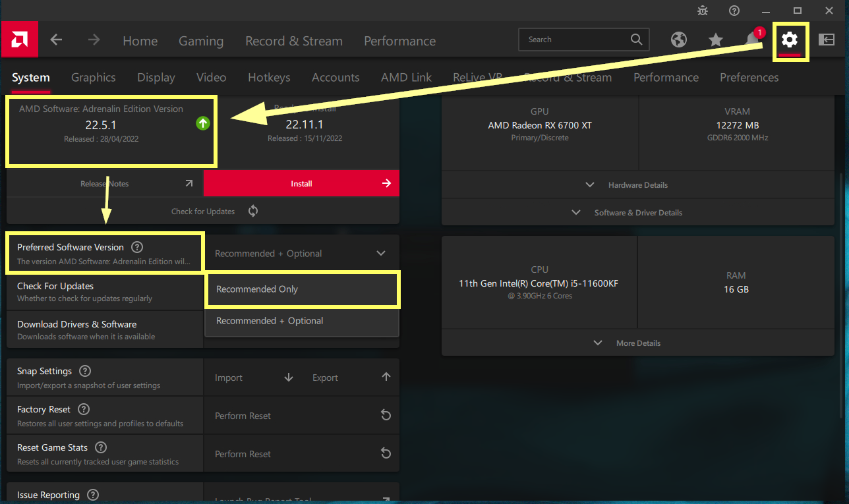Image resolution: width=849 pixels, height=504 pixels.
Task: Switch to Performance settings sub-tab
Action: pos(666,78)
